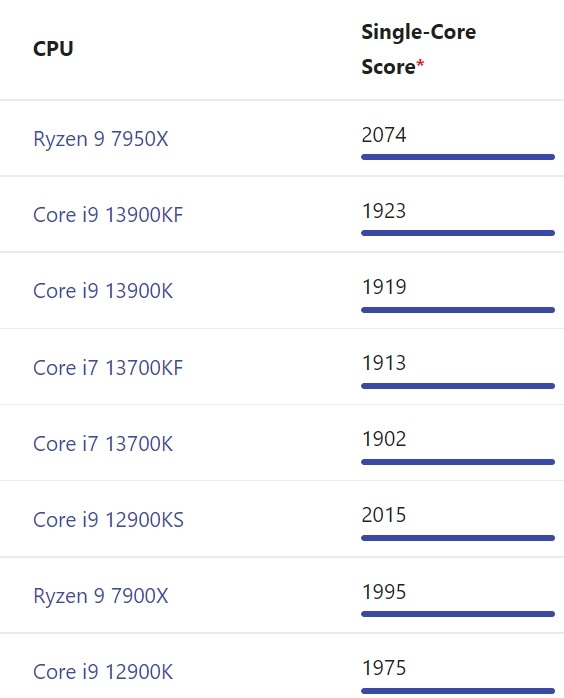
Task: Click the 1975 score value
Action: coord(384,668)
